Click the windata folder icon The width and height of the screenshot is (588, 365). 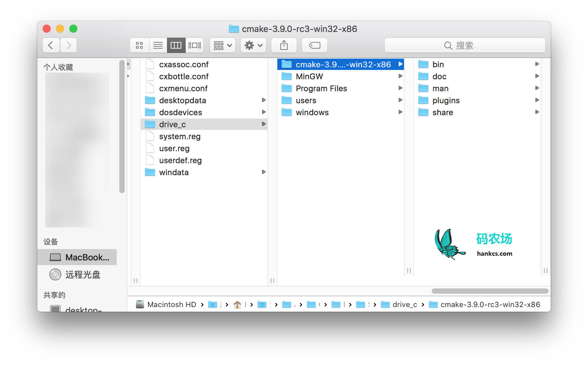tap(150, 172)
